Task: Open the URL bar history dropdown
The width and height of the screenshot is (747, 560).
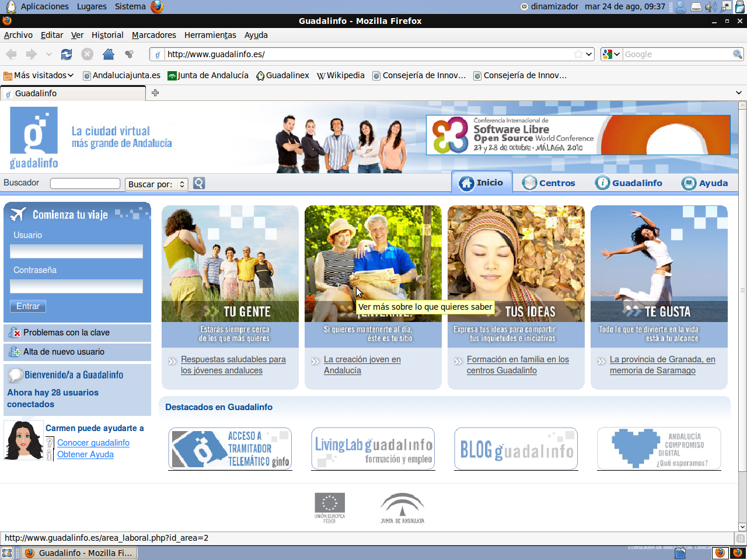Action: click(x=589, y=54)
